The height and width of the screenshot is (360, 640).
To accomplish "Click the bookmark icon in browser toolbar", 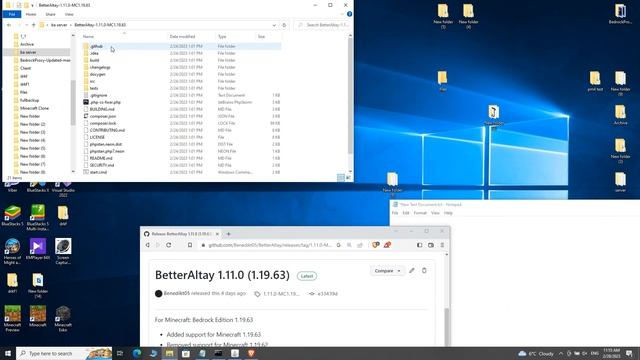I will 190,245.
